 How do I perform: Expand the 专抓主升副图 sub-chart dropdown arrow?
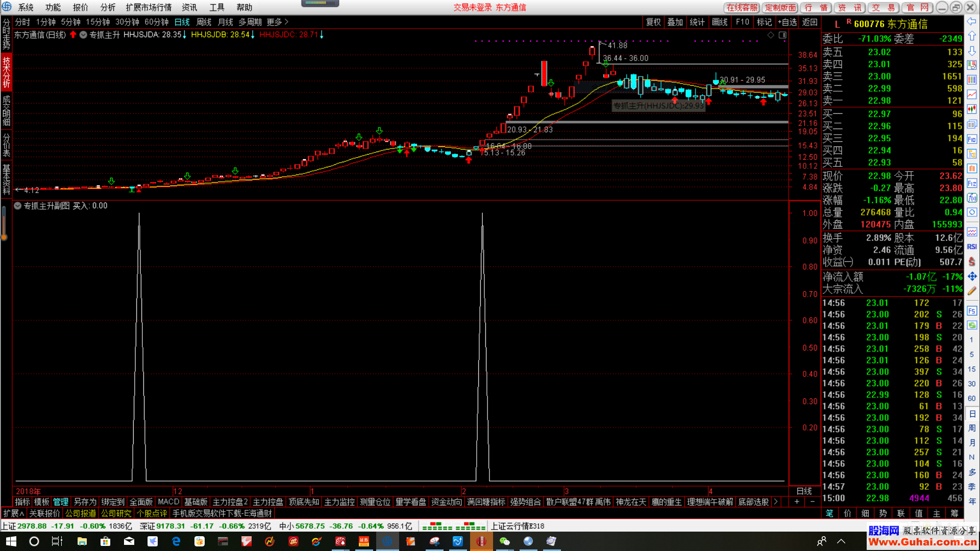pyautogui.click(x=18, y=206)
